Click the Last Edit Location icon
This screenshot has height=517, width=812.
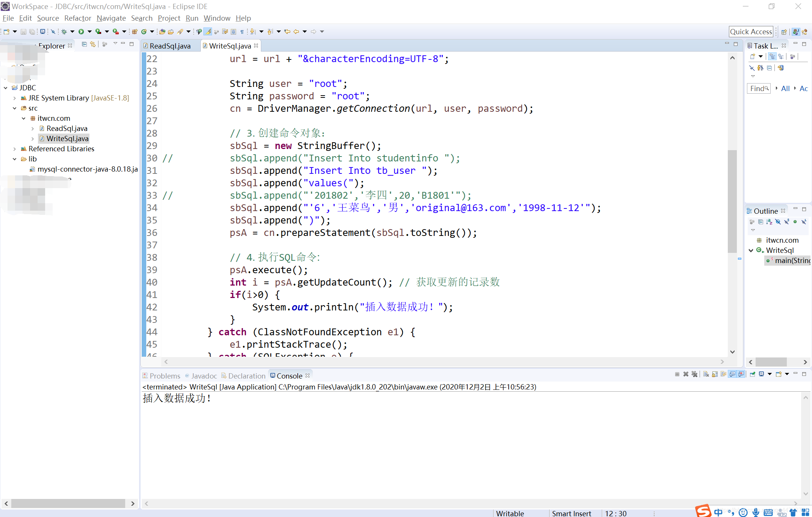pos(287,32)
